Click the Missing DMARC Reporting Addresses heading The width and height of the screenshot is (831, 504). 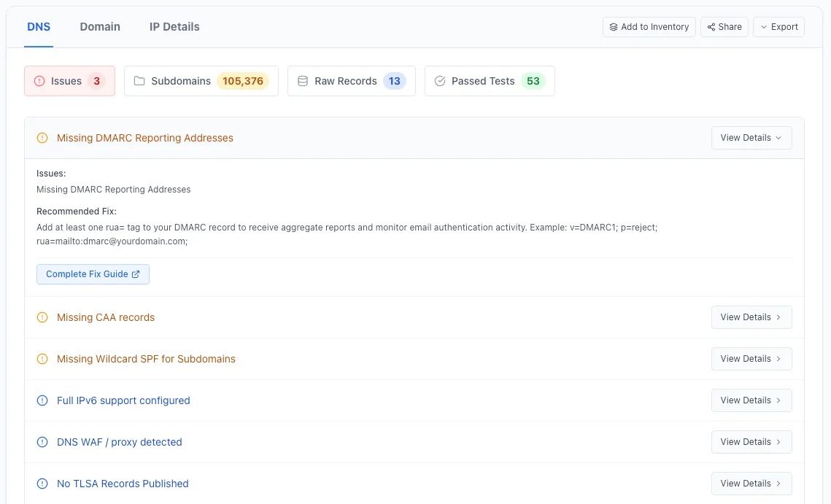144,138
